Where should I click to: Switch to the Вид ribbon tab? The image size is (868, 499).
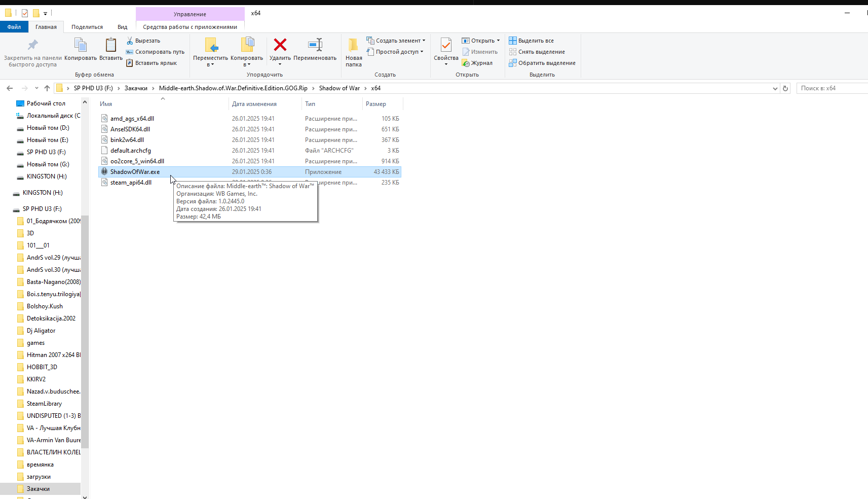tap(123, 27)
